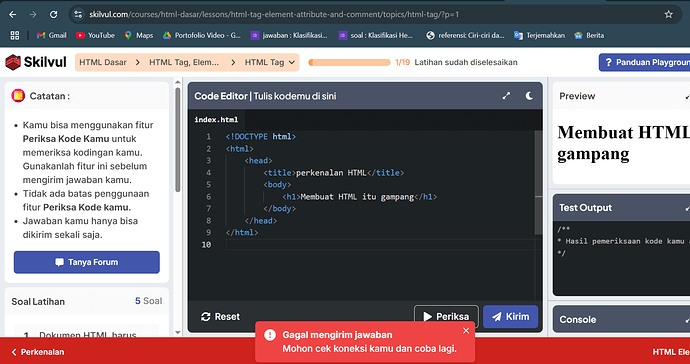The width and height of the screenshot is (690, 364).
Task: Click the lesson progress bar
Action: [x=349, y=63]
